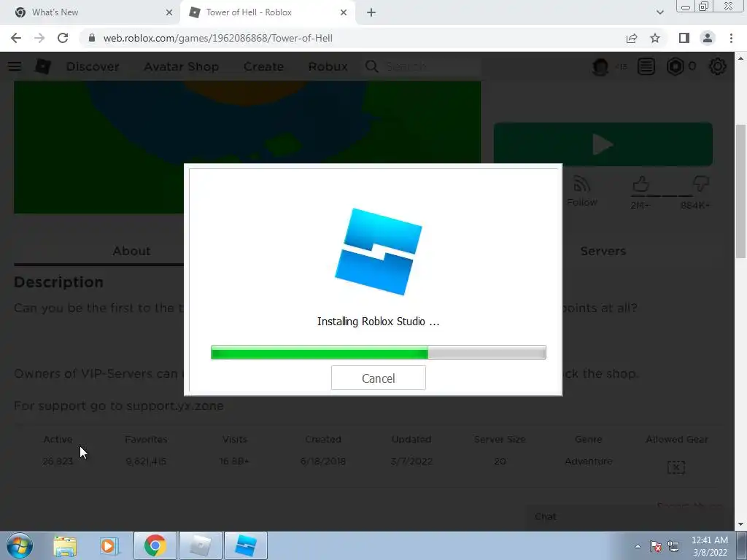Open the browser side panel icon
747x560 pixels.
click(x=684, y=38)
